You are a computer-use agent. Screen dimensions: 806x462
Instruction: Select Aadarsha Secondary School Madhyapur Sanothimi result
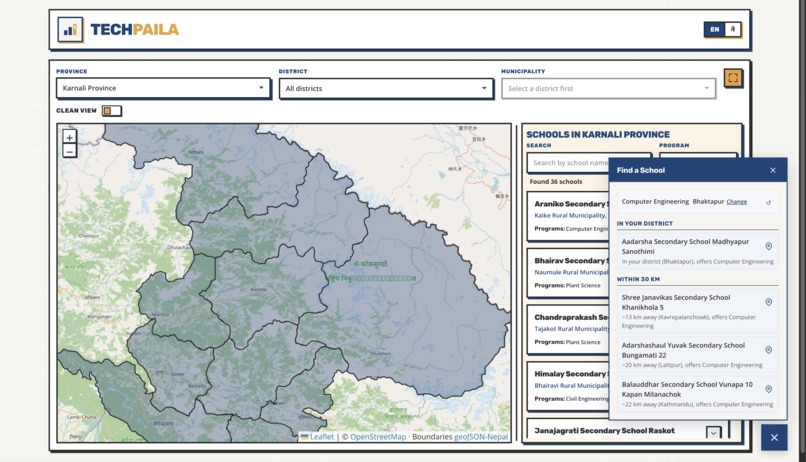(x=698, y=251)
